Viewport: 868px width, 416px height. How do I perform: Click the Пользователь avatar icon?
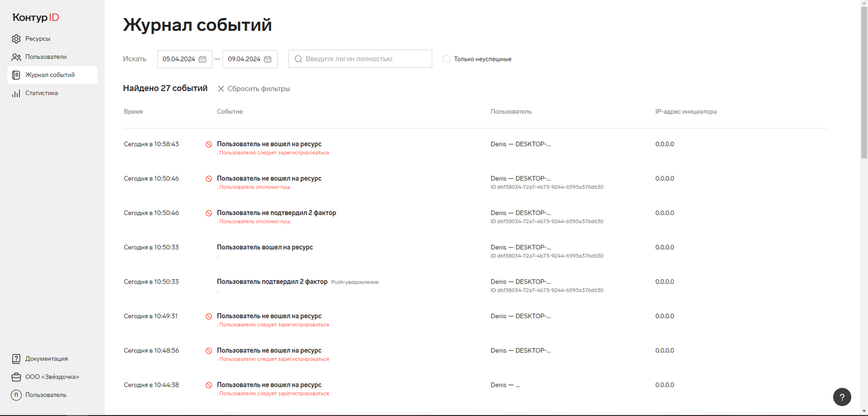[16, 395]
